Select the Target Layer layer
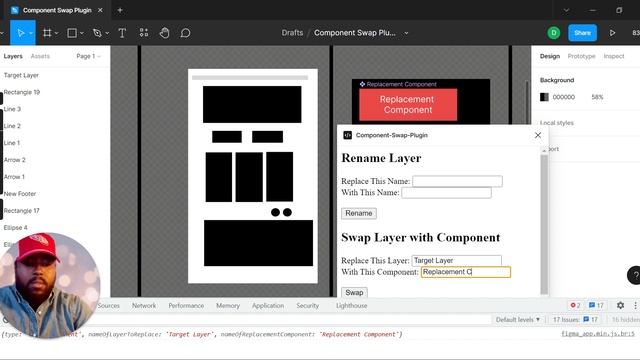Screen dimensions: 640x360 point(21,76)
